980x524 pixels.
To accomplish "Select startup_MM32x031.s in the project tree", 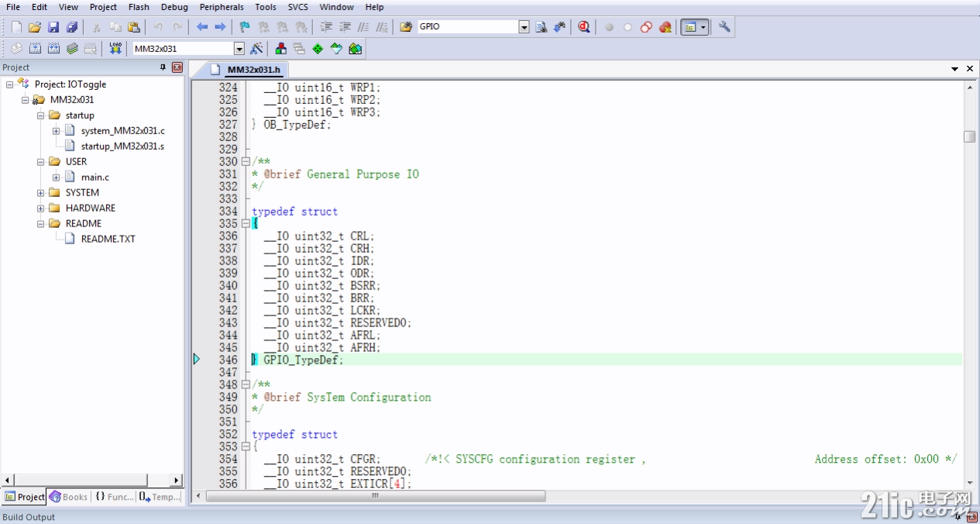I will 122,146.
